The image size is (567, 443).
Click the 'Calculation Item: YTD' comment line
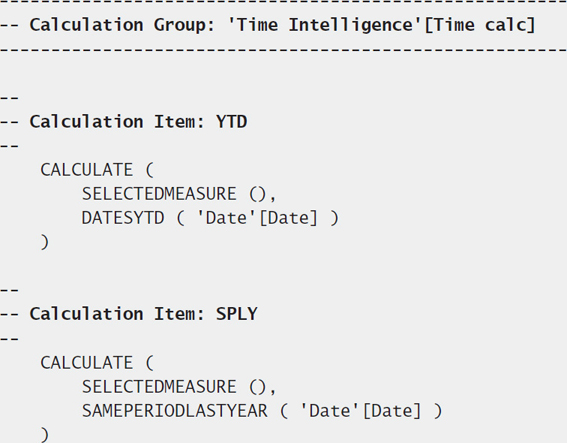[124, 122]
